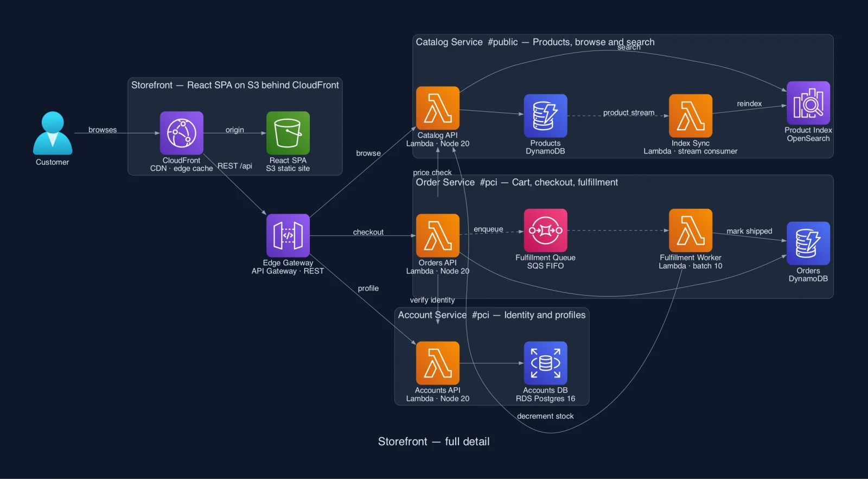Select the Catalog API Lambda icon
This screenshot has width=868, height=479.
438,108
